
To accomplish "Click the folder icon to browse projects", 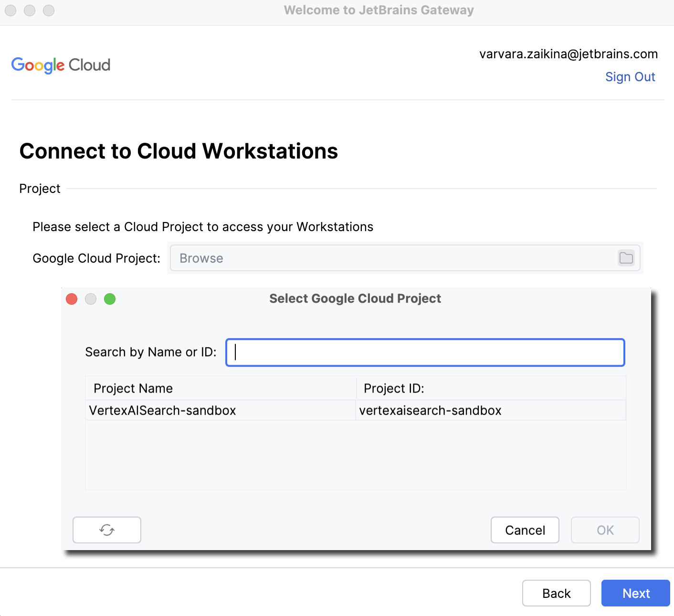I will (x=626, y=258).
